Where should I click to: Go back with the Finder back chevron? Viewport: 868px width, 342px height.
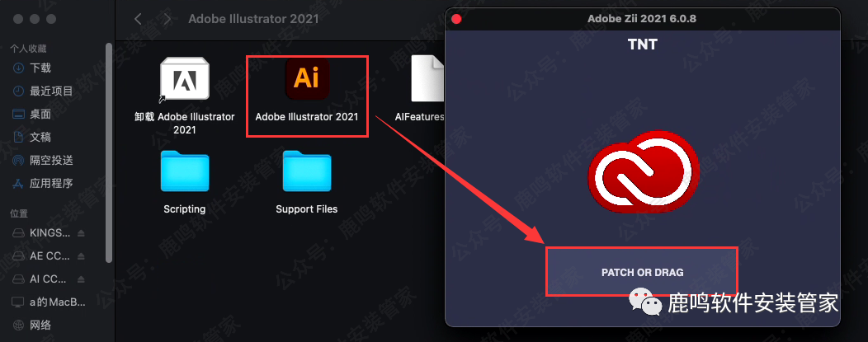(139, 19)
